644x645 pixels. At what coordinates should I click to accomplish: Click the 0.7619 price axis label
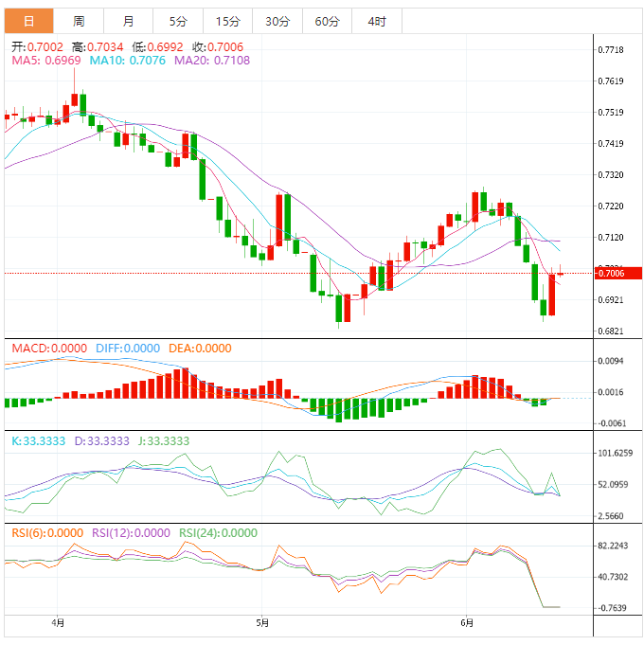pos(611,81)
